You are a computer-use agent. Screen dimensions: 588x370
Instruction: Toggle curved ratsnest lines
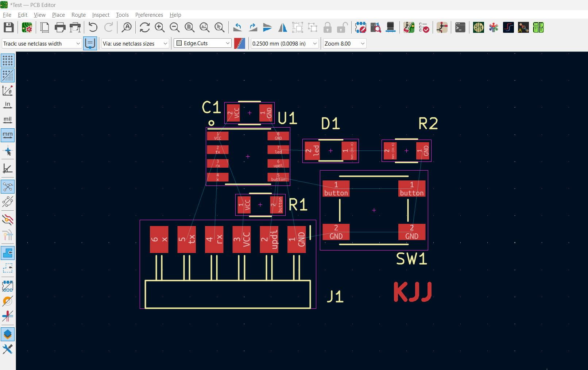pyautogui.click(x=7, y=202)
